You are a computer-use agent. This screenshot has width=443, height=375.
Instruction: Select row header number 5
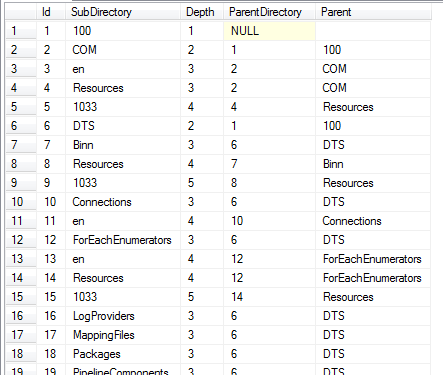pos(21,107)
